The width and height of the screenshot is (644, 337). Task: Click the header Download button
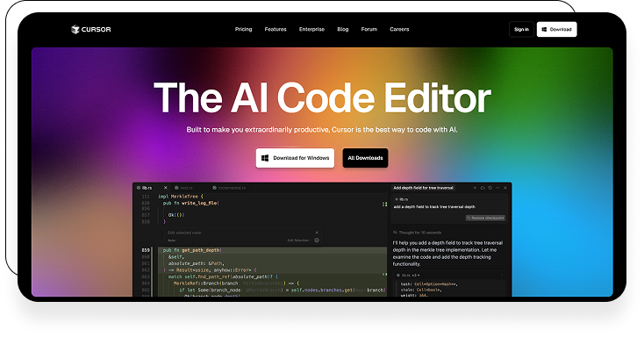tap(557, 29)
